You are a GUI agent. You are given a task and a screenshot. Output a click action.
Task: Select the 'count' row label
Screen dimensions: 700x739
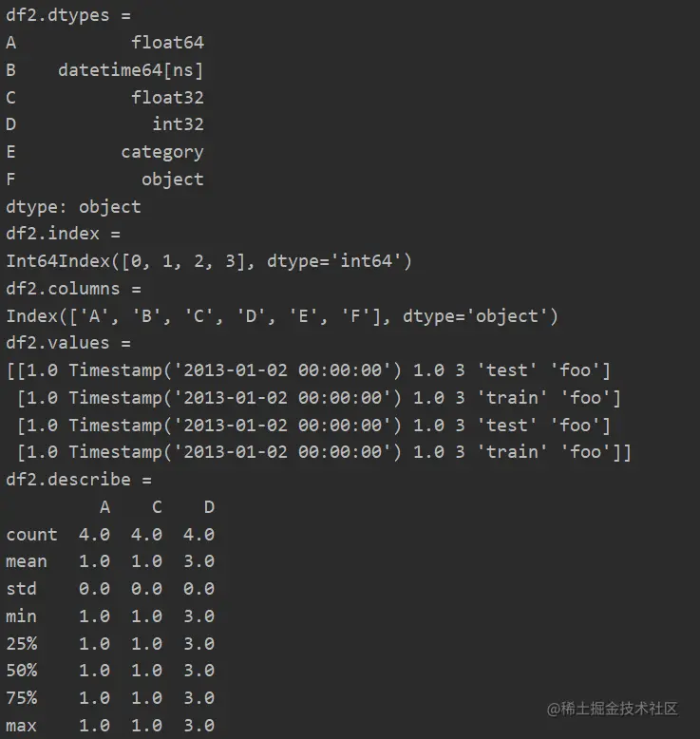[x=31, y=535]
